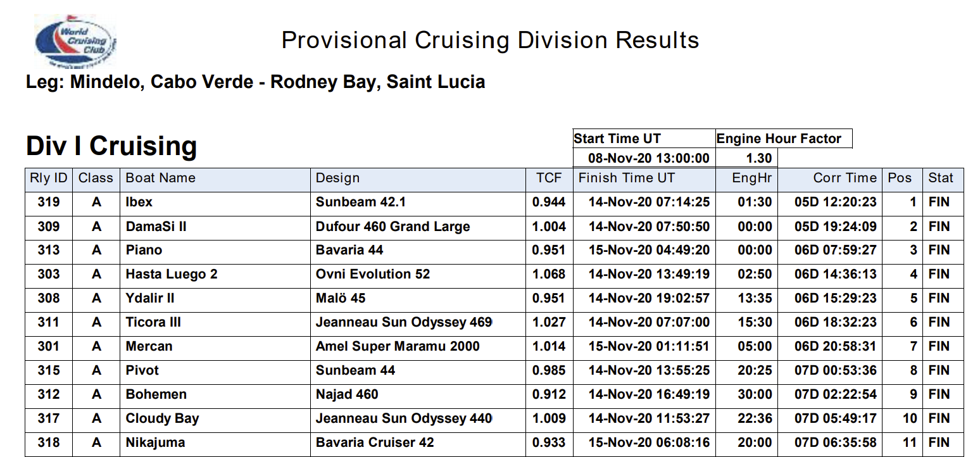
Task: Click the Boat Name column header
Action: pyautogui.click(x=161, y=178)
